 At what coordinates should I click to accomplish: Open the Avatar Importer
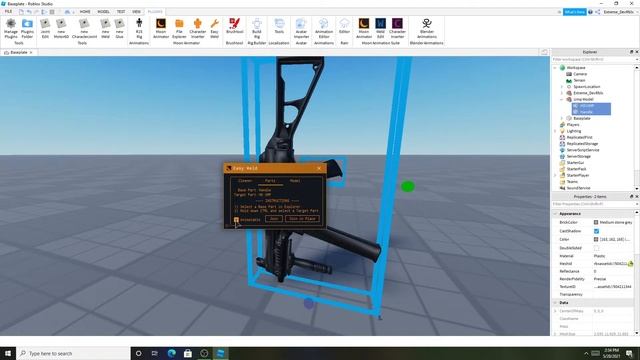click(301, 28)
